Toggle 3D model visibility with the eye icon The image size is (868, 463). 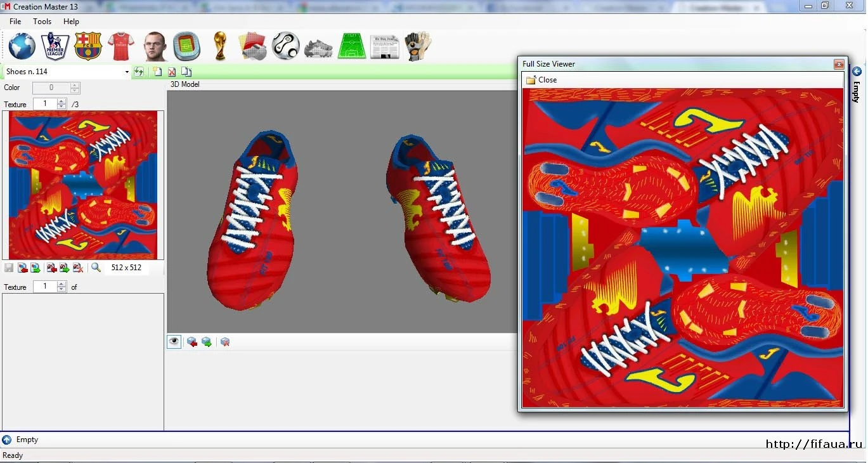tap(174, 342)
